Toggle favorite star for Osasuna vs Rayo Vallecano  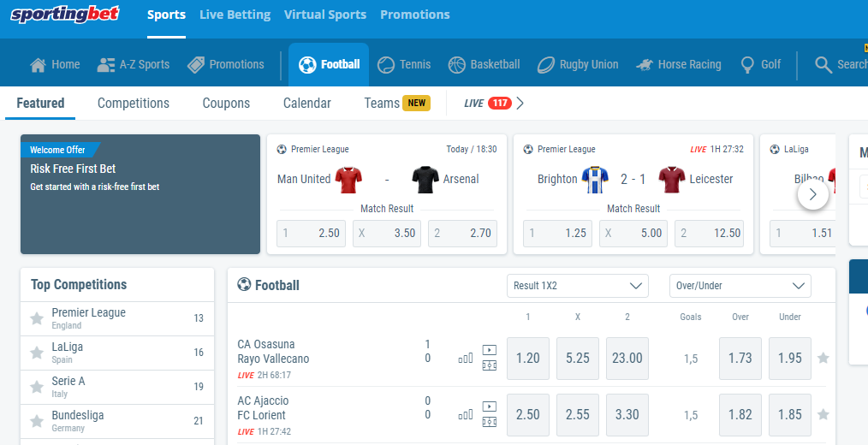(823, 358)
